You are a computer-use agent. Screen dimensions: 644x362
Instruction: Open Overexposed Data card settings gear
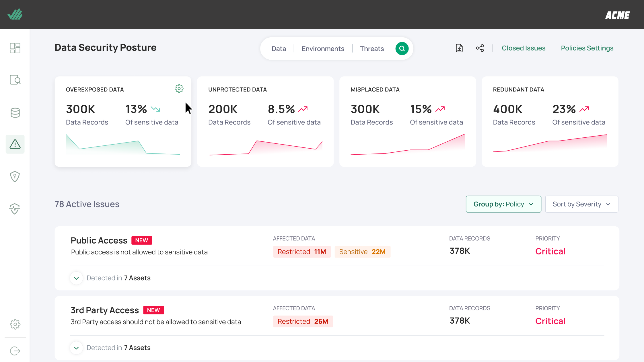pos(179,89)
